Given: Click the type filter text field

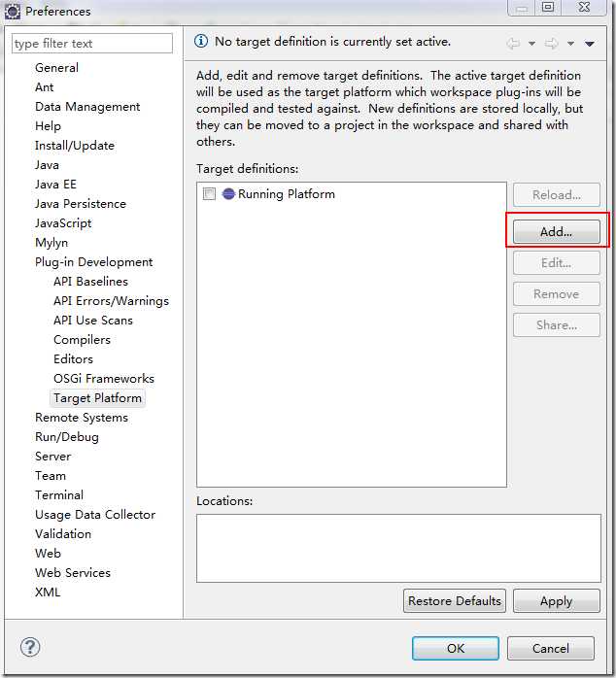Looking at the screenshot, I should click(92, 44).
